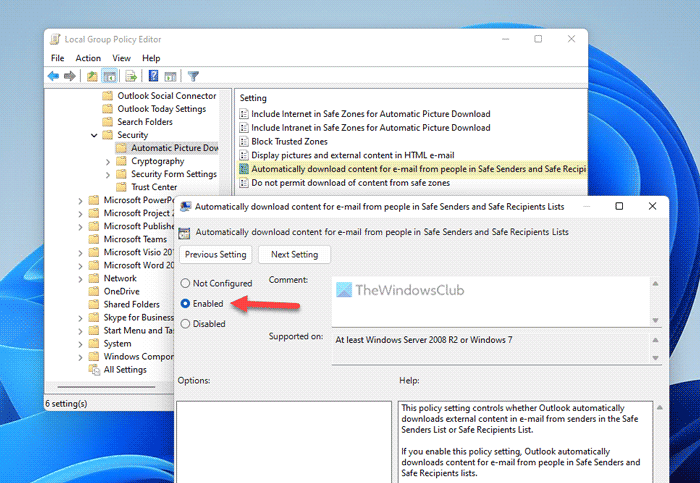Click icon beside Do not permit download setting
The height and width of the screenshot is (483, 700).
pos(244,183)
